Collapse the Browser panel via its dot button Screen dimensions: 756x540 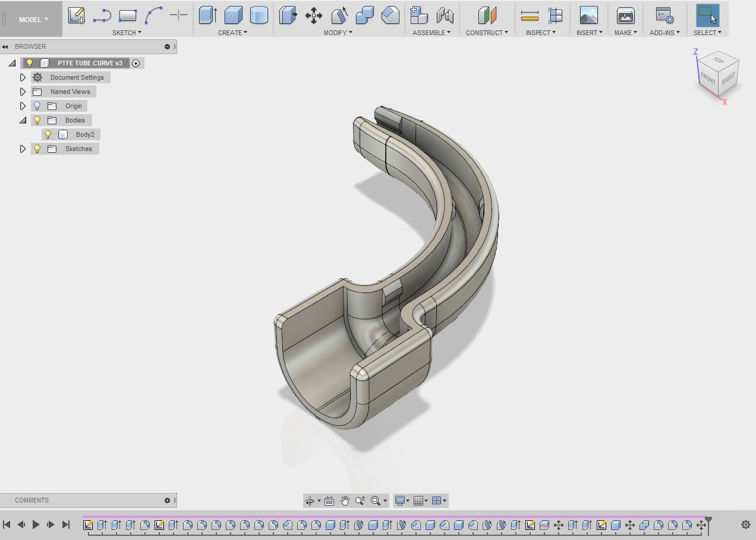click(x=167, y=46)
